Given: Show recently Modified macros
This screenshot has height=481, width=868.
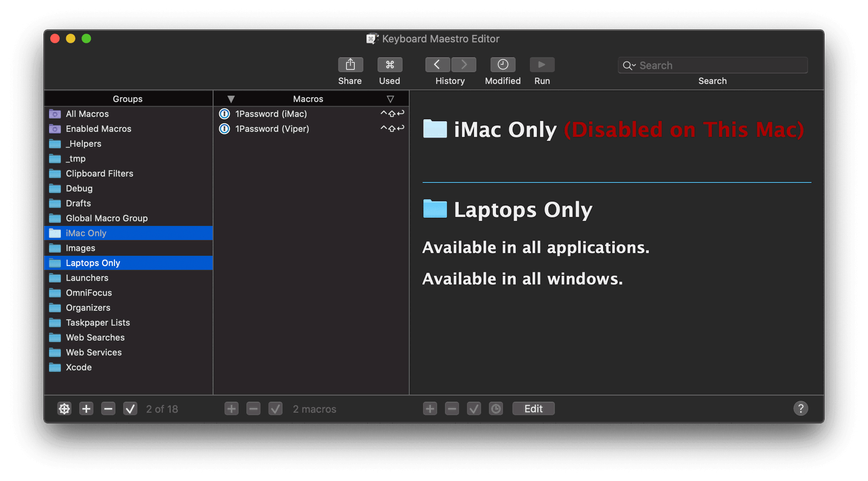Looking at the screenshot, I should [x=502, y=65].
